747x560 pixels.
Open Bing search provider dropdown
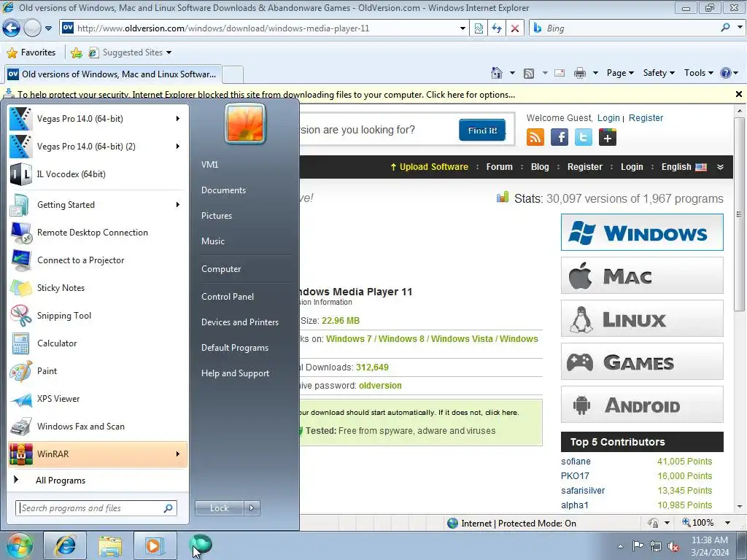(x=740, y=28)
